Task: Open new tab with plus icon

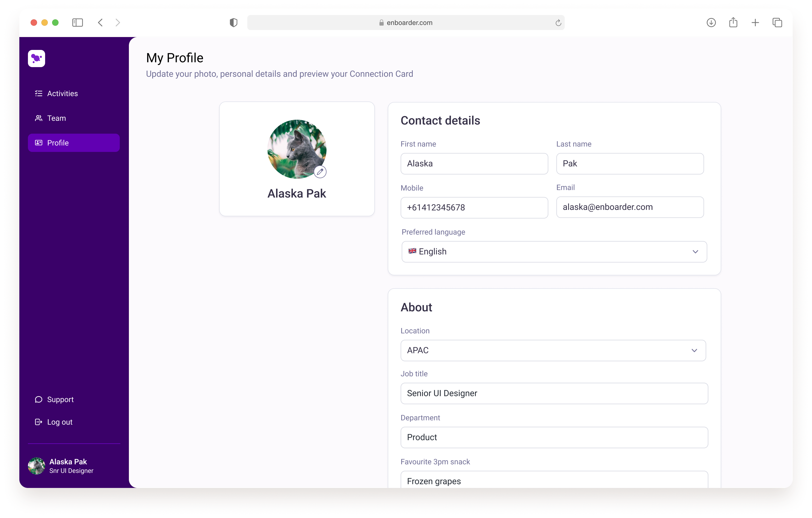Action: 755,23
